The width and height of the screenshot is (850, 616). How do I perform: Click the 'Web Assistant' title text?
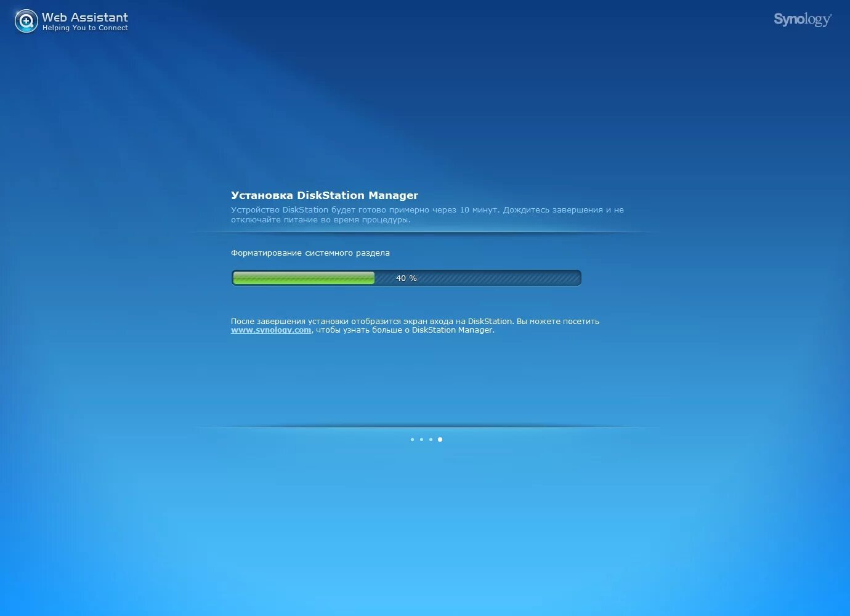tap(85, 17)
